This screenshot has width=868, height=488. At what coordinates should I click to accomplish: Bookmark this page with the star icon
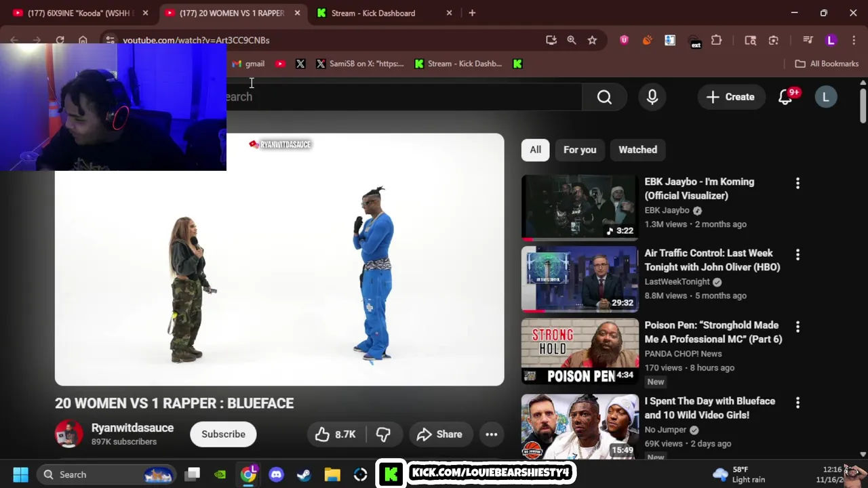coord(592,40)
